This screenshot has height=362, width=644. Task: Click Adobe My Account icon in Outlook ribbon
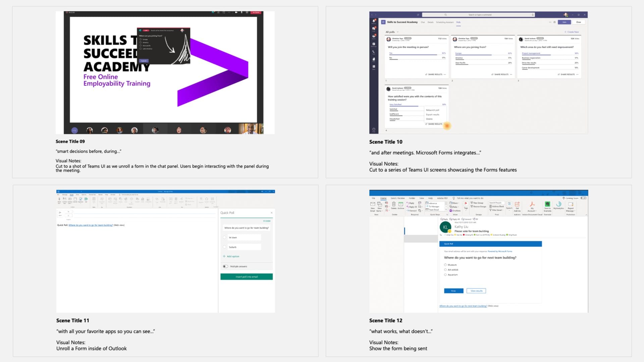(x=532, y=204)
